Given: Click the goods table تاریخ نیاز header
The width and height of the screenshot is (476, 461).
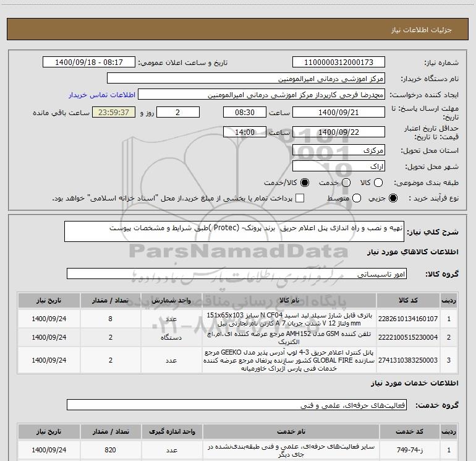Looking at the screenshot, I should [x=49, y=300].
